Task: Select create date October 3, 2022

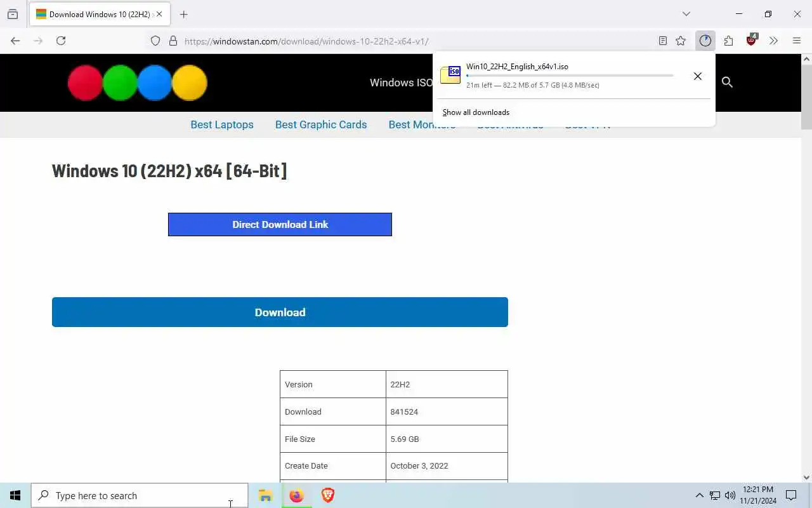Action: 447,465
